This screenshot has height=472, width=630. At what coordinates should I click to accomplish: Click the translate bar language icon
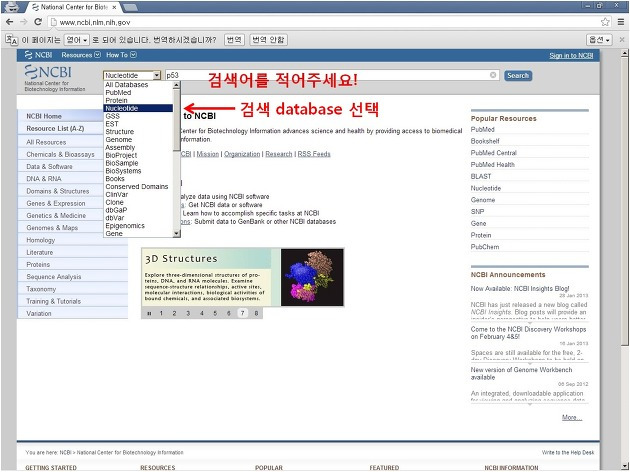12,40
